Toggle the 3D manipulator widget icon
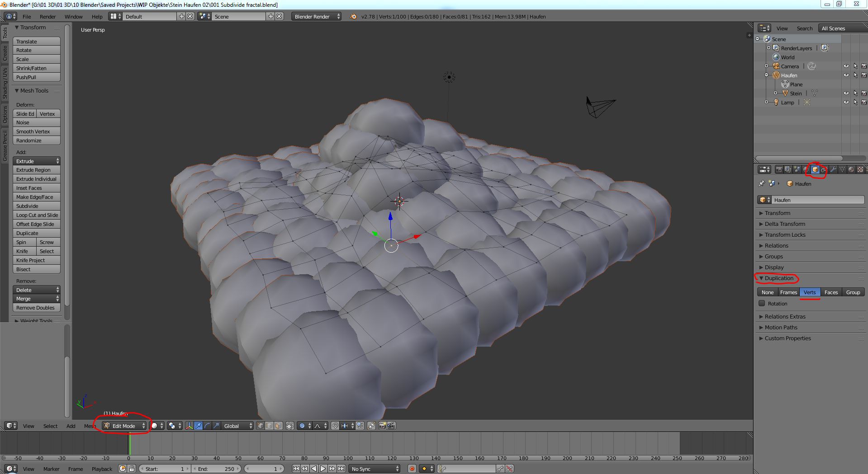This screenshot has height=474, width=868. (x=189, y=426)
